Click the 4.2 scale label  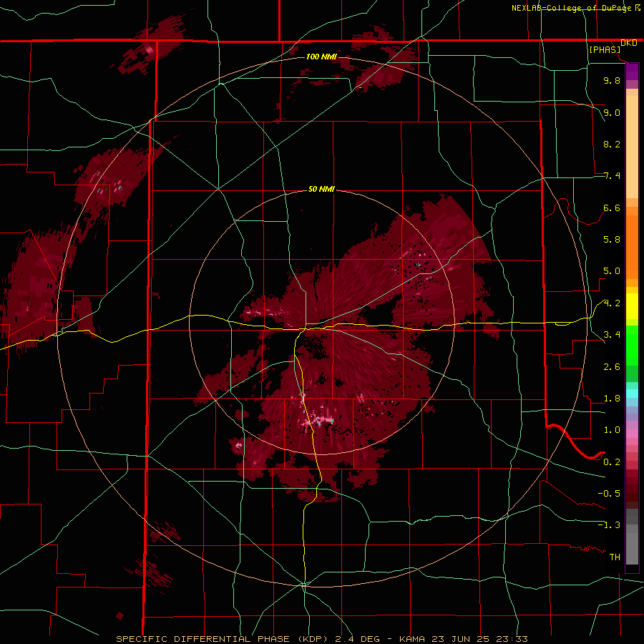tap(612, 303)
